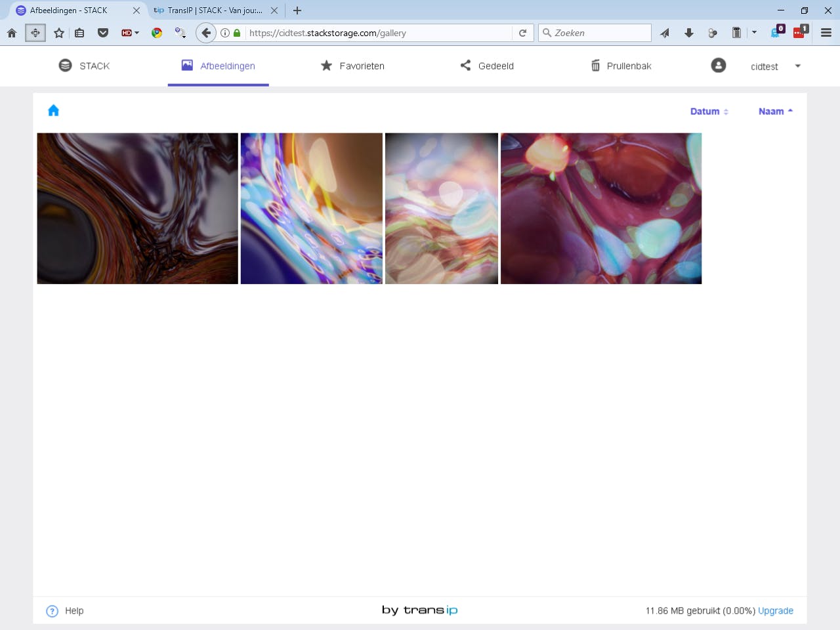Viewport: 840px width, 630px height.
Task: Expand the cidtest account dropdown arrow
Action: [x=798, y=66]
